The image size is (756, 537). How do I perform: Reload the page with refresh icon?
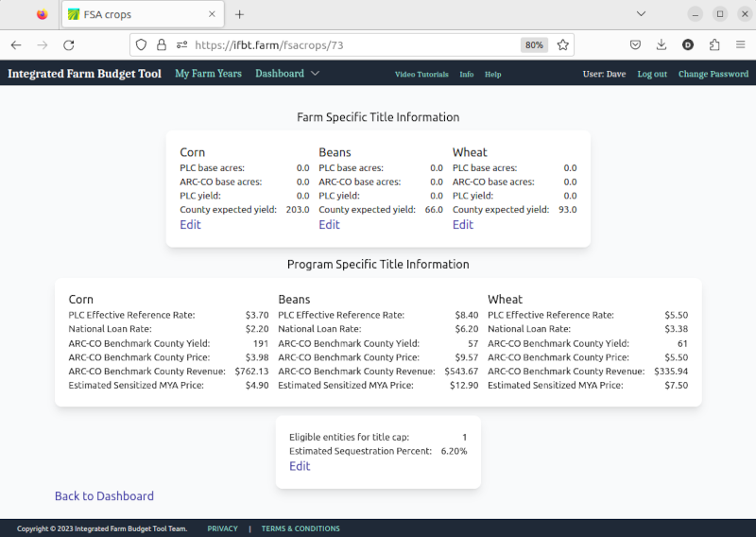point(69,44)
